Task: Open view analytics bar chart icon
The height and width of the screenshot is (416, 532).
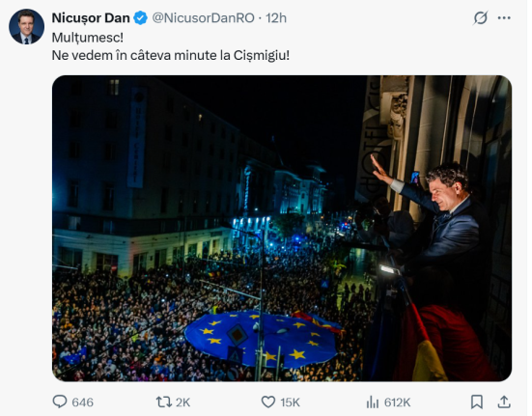Action: [372, 402]
